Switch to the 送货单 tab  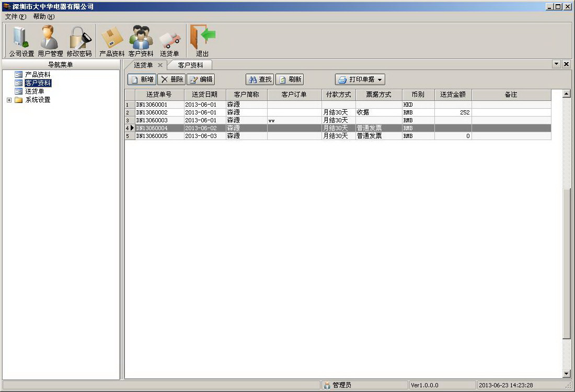[143, 65]
